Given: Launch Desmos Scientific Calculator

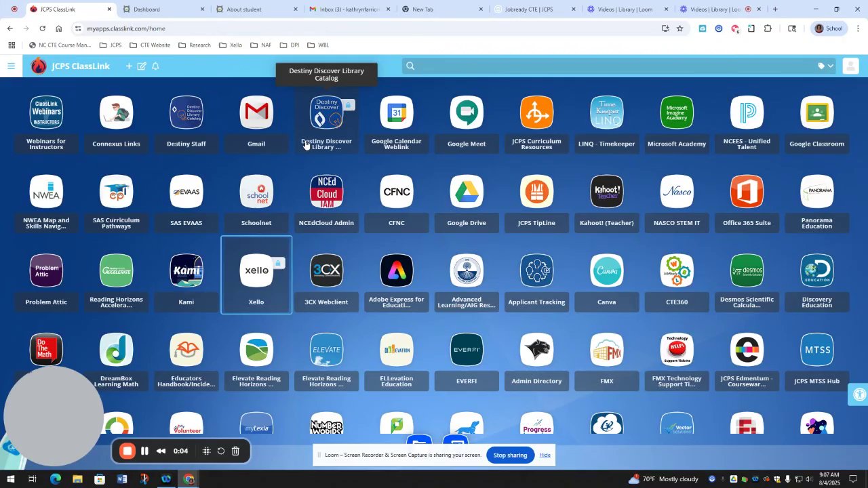Looking at the screenshot, I should coord(747,281).
